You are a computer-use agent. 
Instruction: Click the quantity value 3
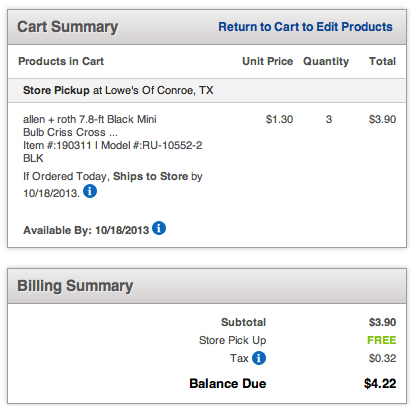click(329, 119)
